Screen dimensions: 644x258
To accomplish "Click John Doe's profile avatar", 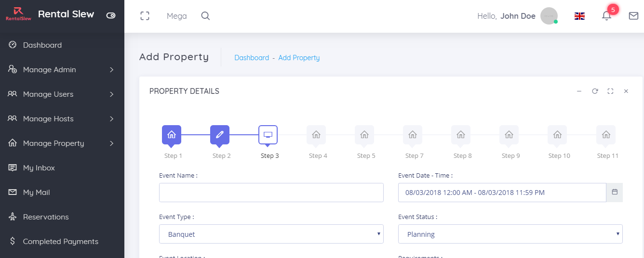I will [x=549, y=16].
